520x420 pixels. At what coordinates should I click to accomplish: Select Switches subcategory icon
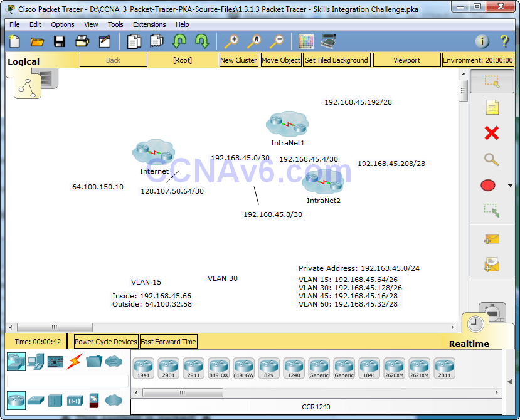click(x=36, y=401)
